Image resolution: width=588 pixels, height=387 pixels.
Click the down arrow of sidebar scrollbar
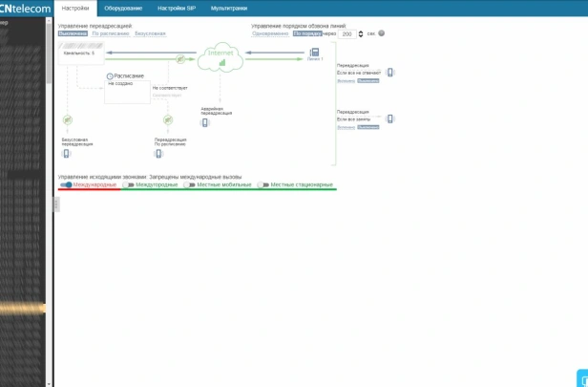[x=49, y=384]
